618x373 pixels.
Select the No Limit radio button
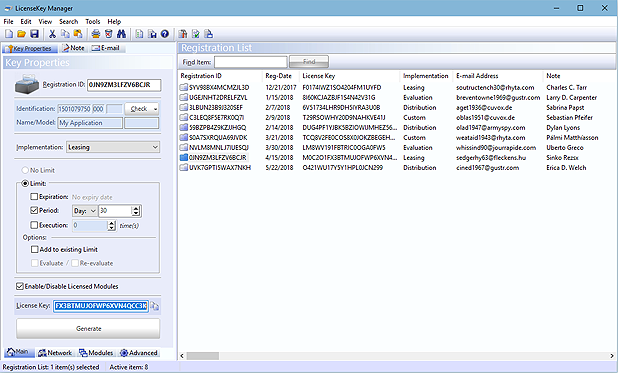pyautogui.click(x=25, y=170)
